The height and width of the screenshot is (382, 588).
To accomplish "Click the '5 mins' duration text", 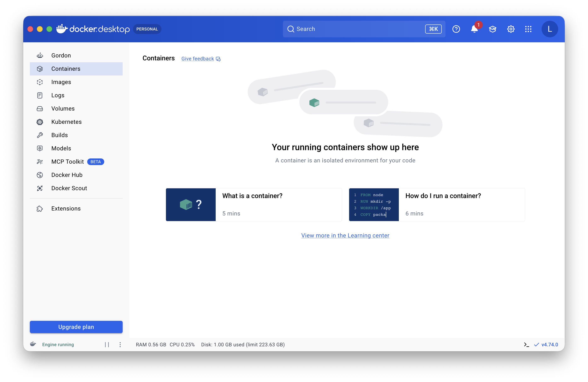I will tap(231, 213).
